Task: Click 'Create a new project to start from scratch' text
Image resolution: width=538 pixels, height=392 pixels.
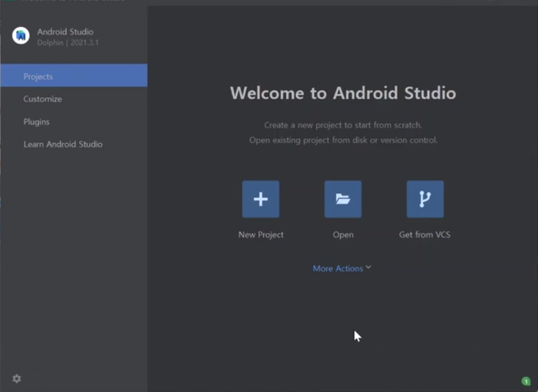Action: point(343,125)
